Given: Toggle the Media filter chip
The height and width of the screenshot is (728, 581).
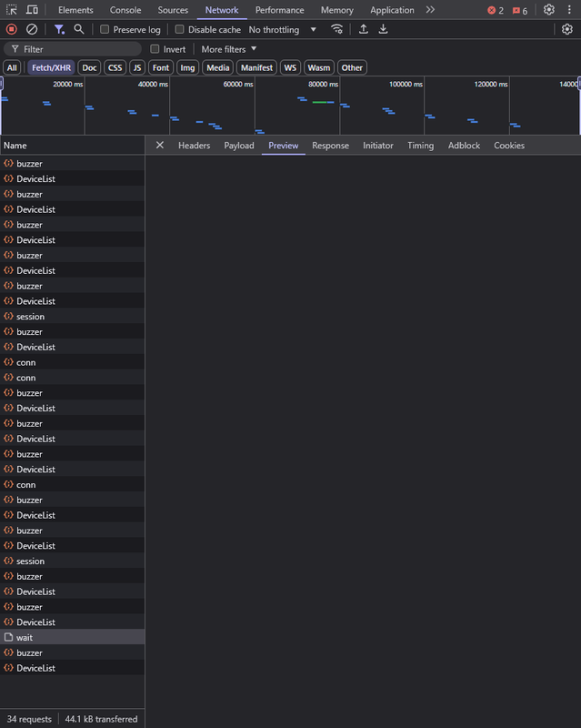Looking at the screenshot, I should (217, 67).
